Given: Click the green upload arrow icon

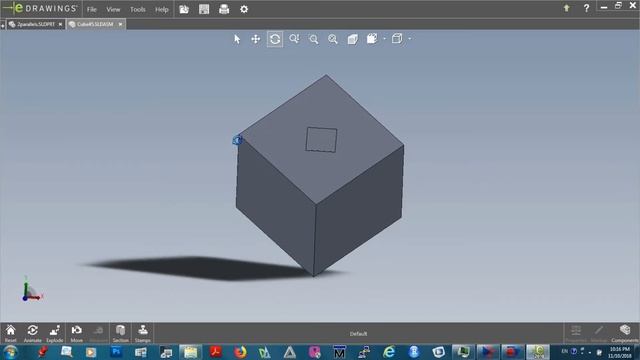Looking at the screenshot, I should tap(567, 8).
